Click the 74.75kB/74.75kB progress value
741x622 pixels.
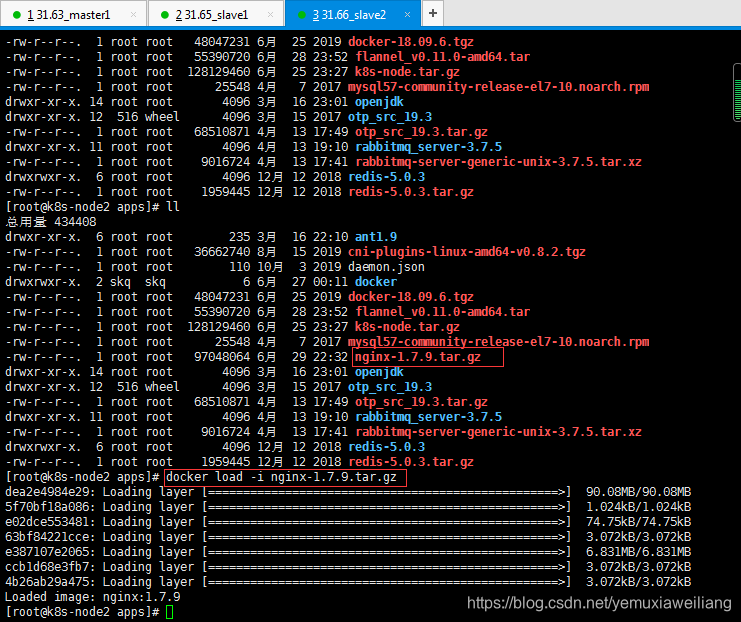638,522
